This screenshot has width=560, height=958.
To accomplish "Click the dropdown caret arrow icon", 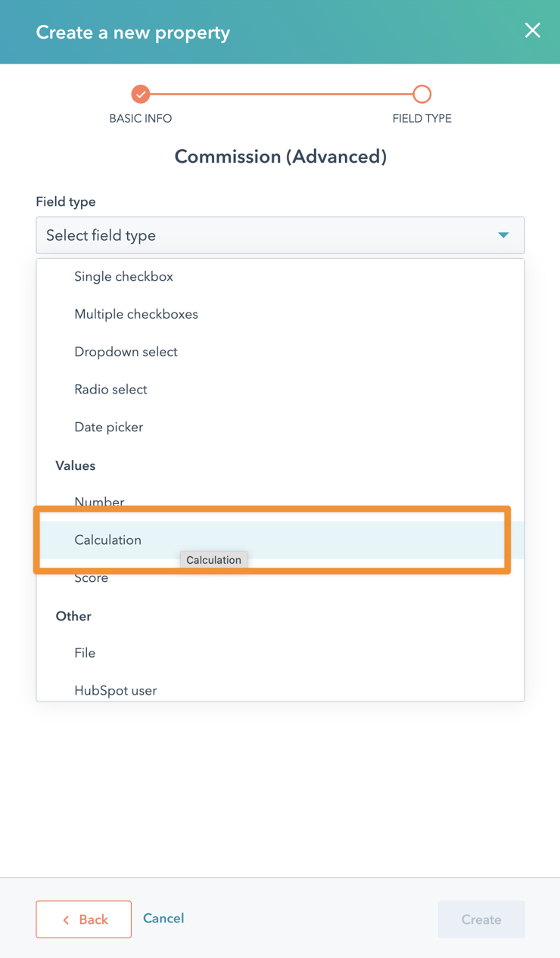I will tap(503, 235).
